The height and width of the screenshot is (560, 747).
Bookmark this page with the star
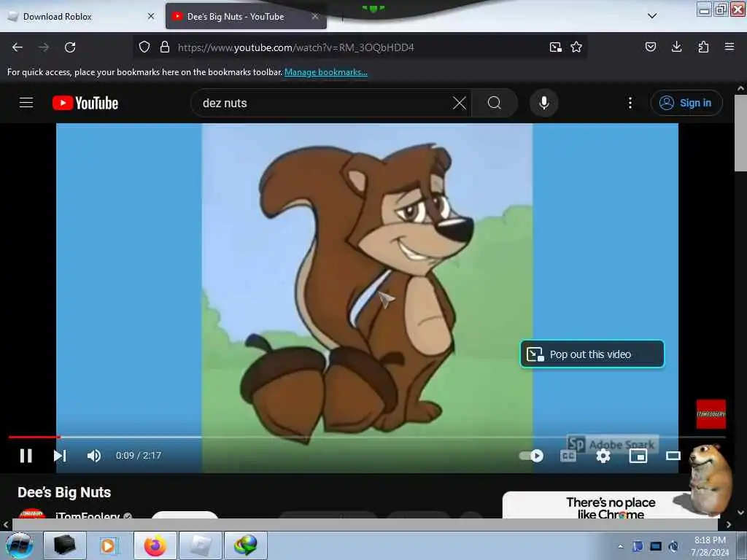[576, 47]
